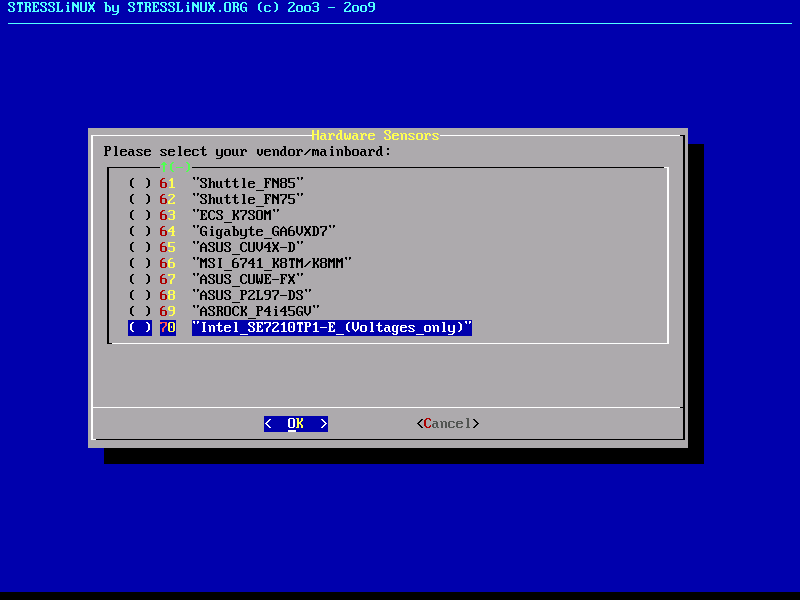The width and height of the screenshot is (800, 600).
Task: Click list number 64
Action: coord(168,231)
